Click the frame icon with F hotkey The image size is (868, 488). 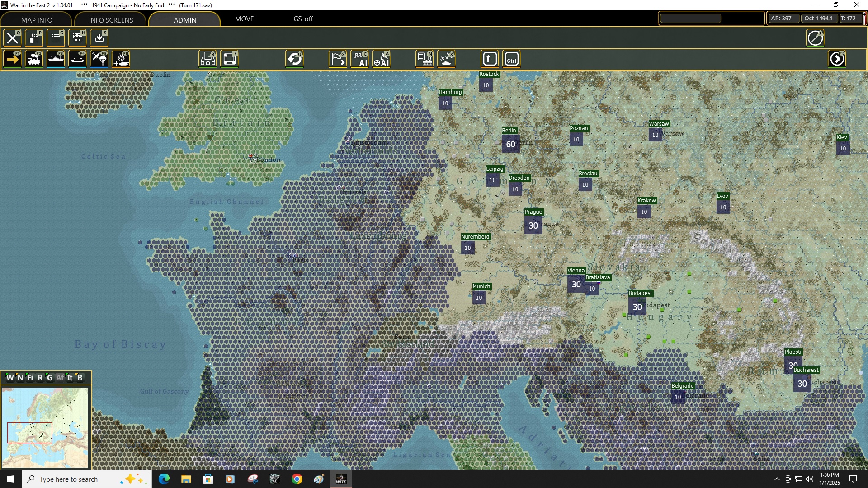(x=229, y=59)
